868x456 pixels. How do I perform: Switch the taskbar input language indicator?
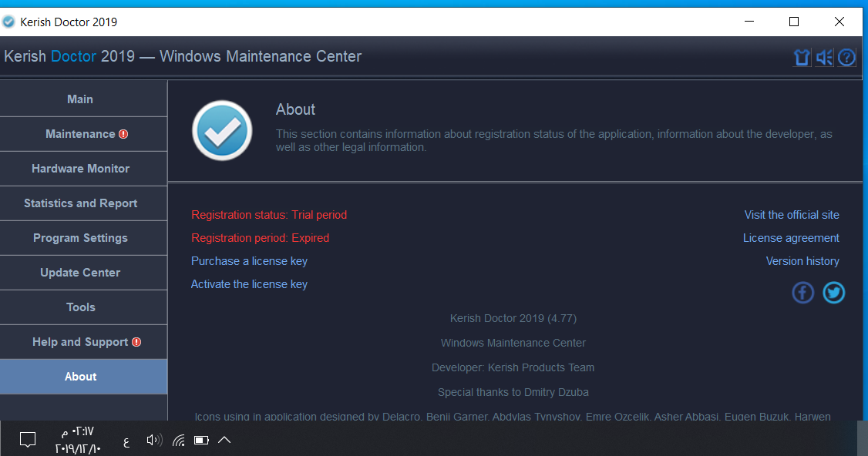[x=126, y=441]
